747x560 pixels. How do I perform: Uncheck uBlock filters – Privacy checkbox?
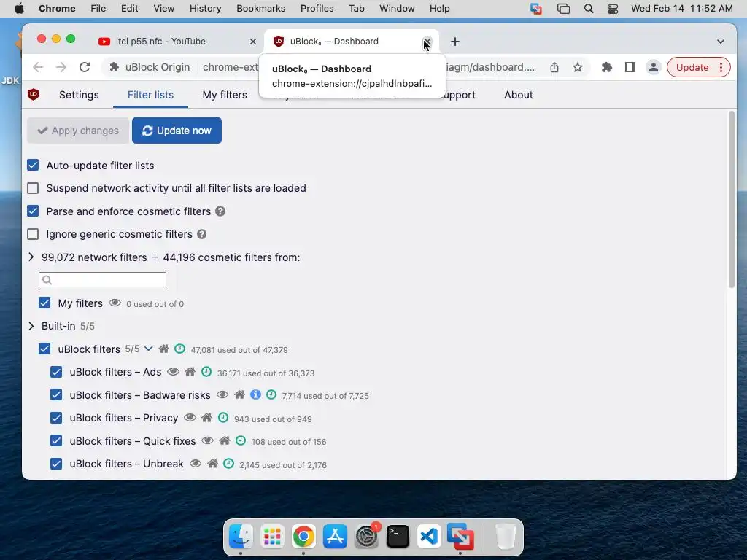(x=55, y=418)
